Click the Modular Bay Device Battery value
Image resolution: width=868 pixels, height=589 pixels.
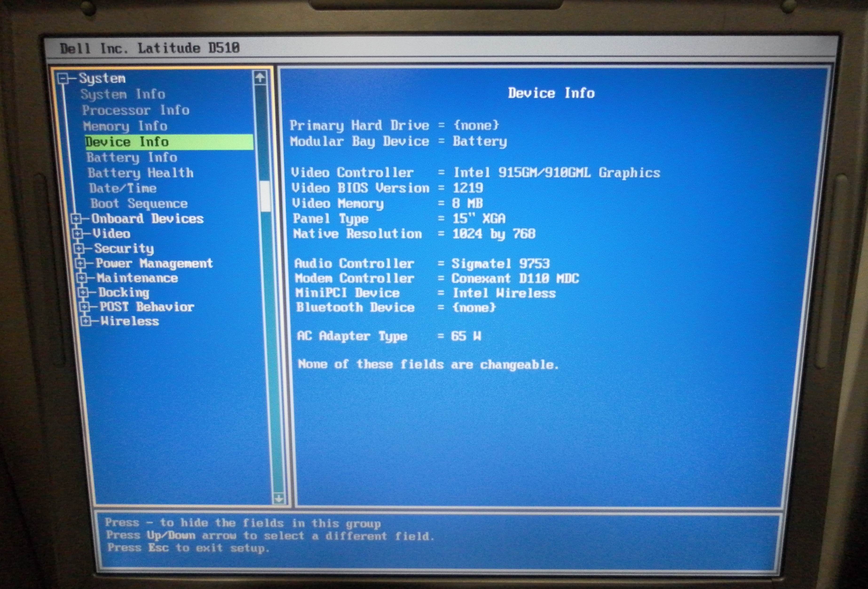(480, 142)
